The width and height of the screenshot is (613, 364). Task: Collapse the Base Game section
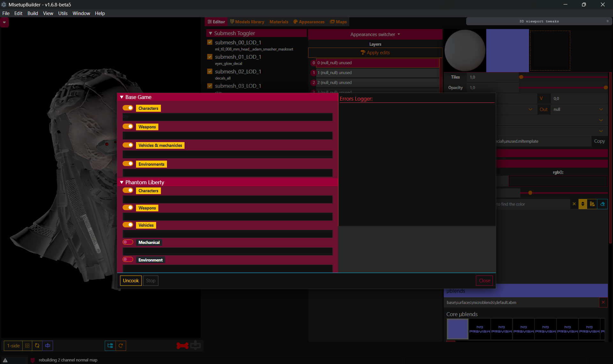122,97
